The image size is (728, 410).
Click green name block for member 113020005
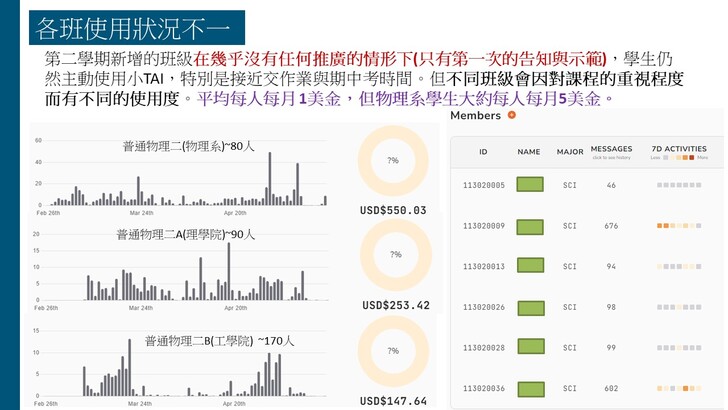[530, 184]
